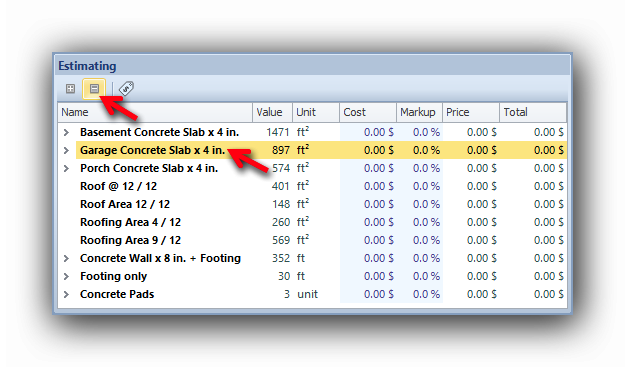Select the Footing only item

[x=114, y=277]
